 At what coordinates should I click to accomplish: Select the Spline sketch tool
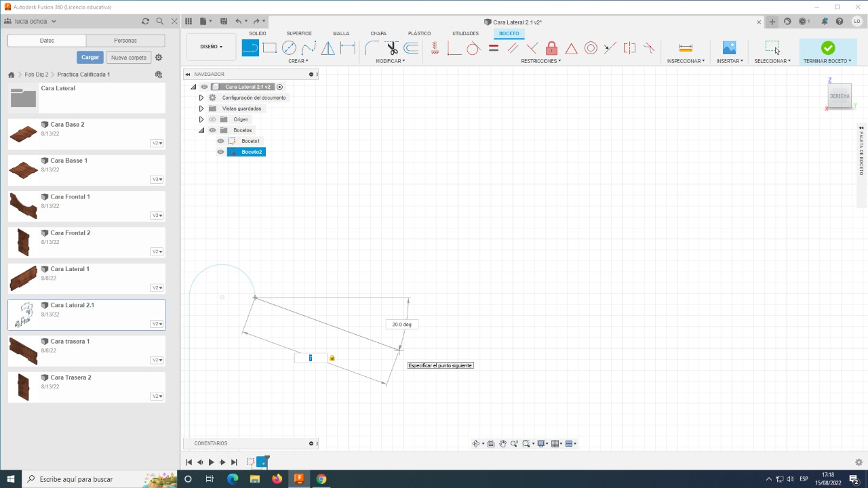pos(309,48)
